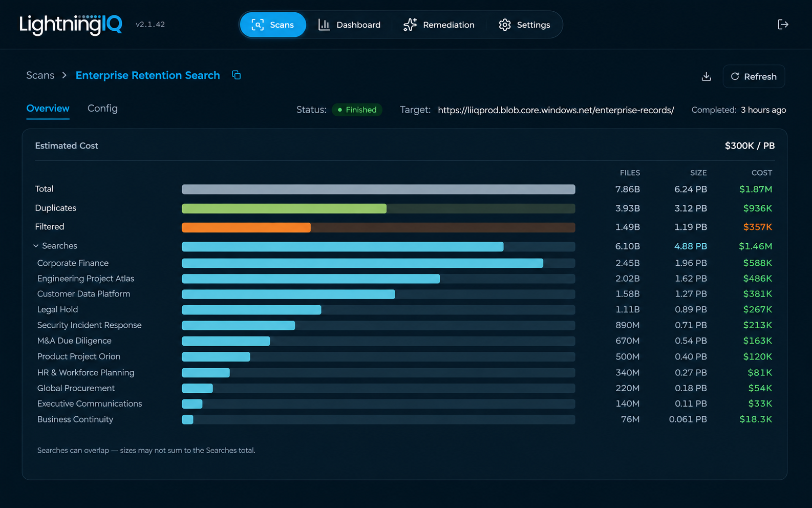Screen dimensions: 812x508
Task: Click the Filtered row label
Action: [x=50, y=227]
